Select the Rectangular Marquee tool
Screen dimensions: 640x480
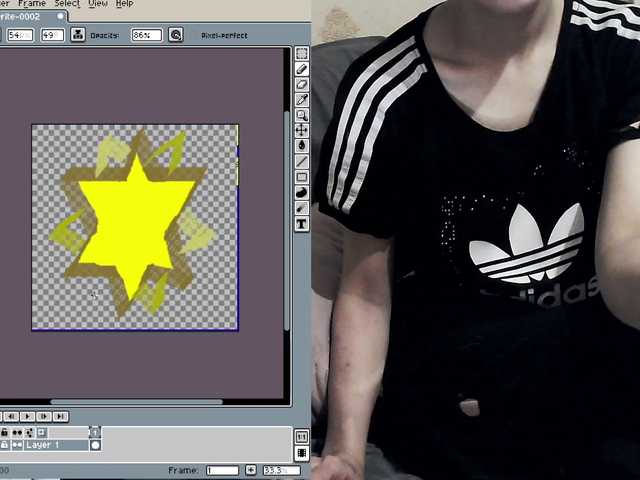pos(302,54)
